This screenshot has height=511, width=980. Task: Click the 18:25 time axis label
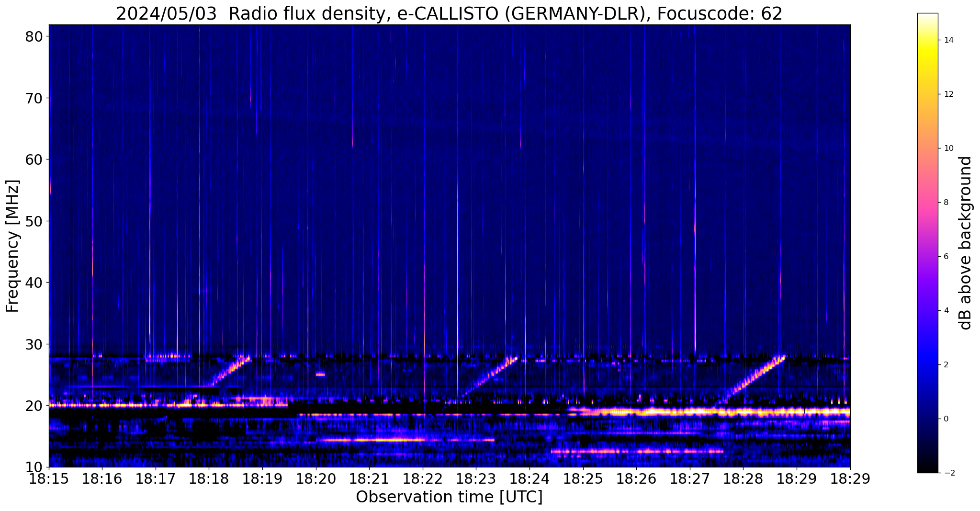pyautogui.click(x=583, y=479)
